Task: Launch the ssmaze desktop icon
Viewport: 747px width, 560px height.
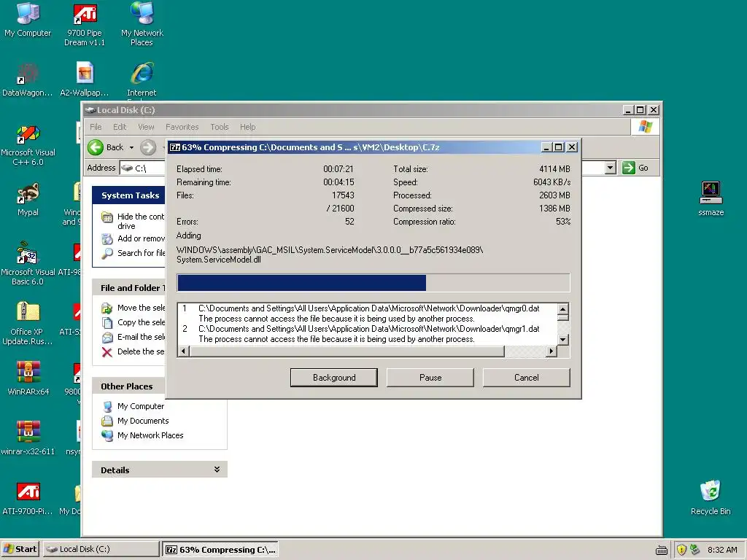Action: pyautogui.click(x=711, y=199)
